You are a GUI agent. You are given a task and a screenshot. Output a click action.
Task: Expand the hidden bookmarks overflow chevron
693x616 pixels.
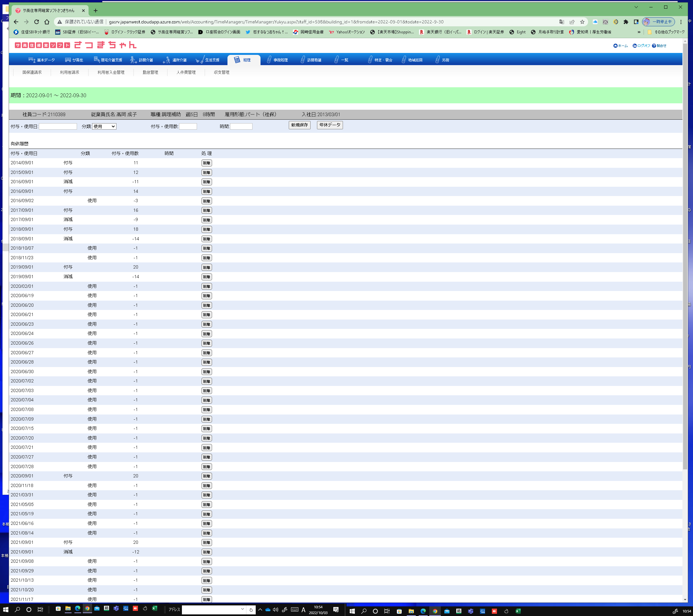[639, 32]
